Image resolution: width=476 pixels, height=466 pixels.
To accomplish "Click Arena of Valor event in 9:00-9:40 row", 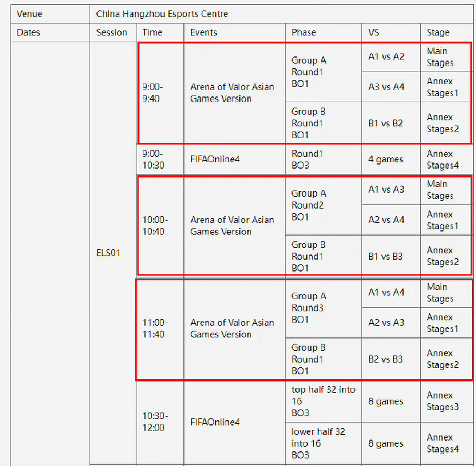I will 234,93.
